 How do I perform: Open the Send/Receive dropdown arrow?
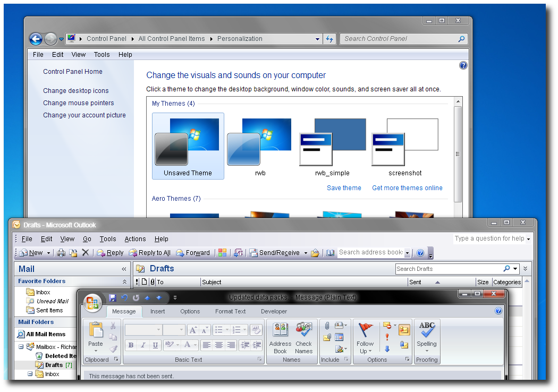tap(306, 253)
